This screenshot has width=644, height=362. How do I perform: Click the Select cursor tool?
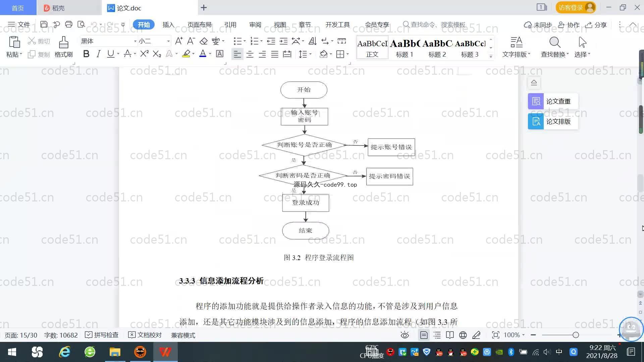(582, 47)
